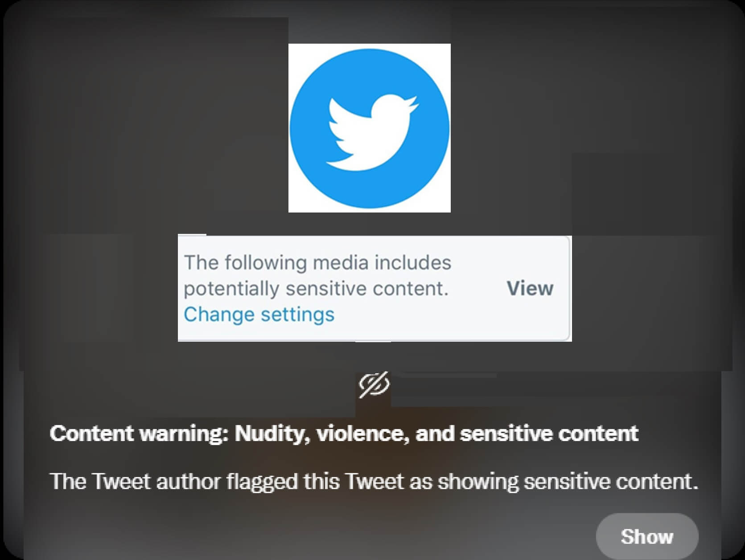
Task: Click the white sensitive media notice card
Action: click(x=375, y=289)
